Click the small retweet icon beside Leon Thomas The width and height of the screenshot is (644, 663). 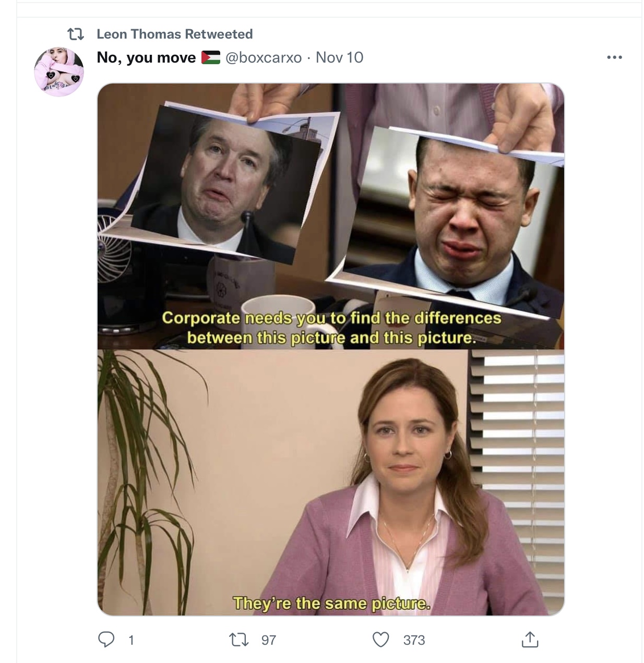pos(76,34)
